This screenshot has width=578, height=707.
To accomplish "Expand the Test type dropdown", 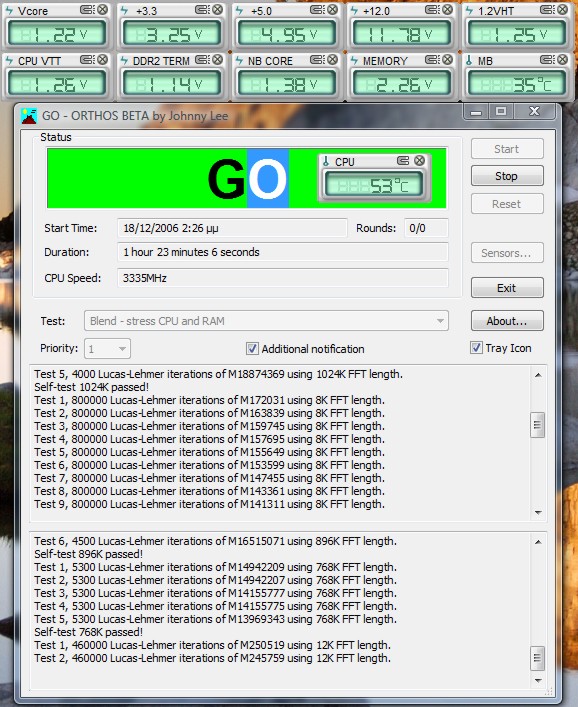I will click(266, 321).
